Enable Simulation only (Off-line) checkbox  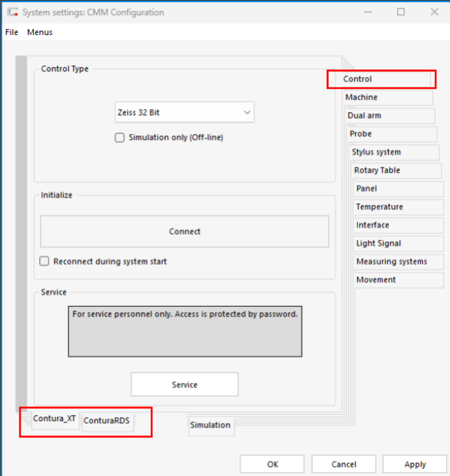point(120,138)
